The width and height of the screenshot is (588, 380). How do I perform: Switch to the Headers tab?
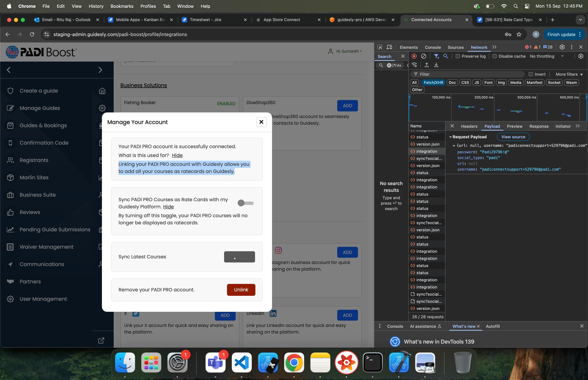469,126
